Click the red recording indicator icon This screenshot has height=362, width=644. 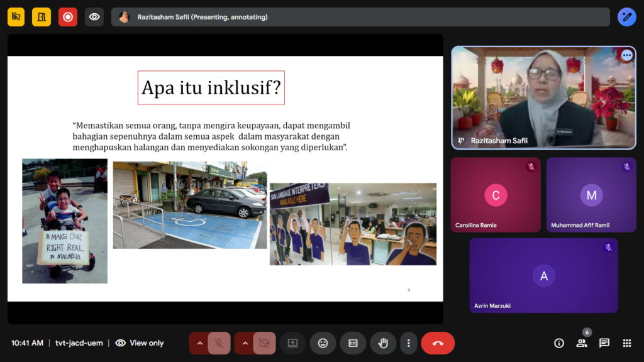(x=68, y=17)
